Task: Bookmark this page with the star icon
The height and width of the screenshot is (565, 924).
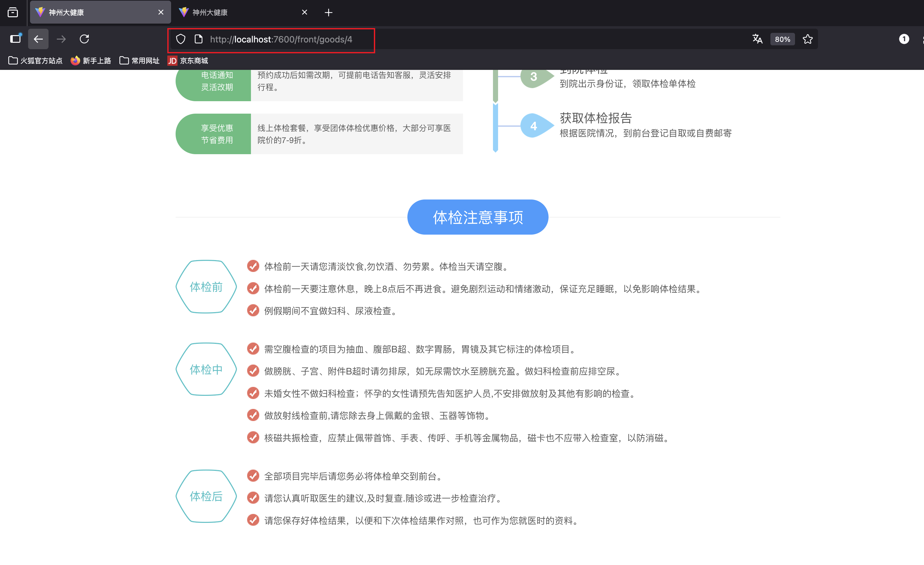Action: coord(807,39)
